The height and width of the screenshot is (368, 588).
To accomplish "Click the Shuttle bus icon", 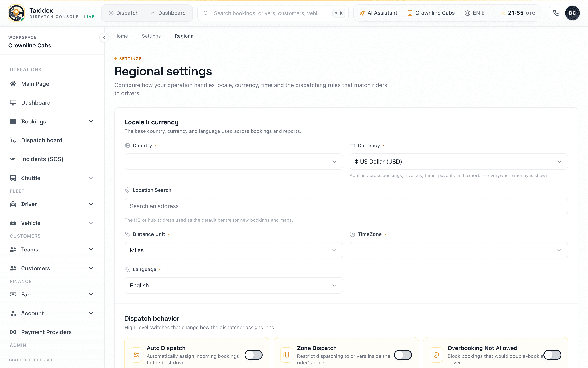I will 13,178.
